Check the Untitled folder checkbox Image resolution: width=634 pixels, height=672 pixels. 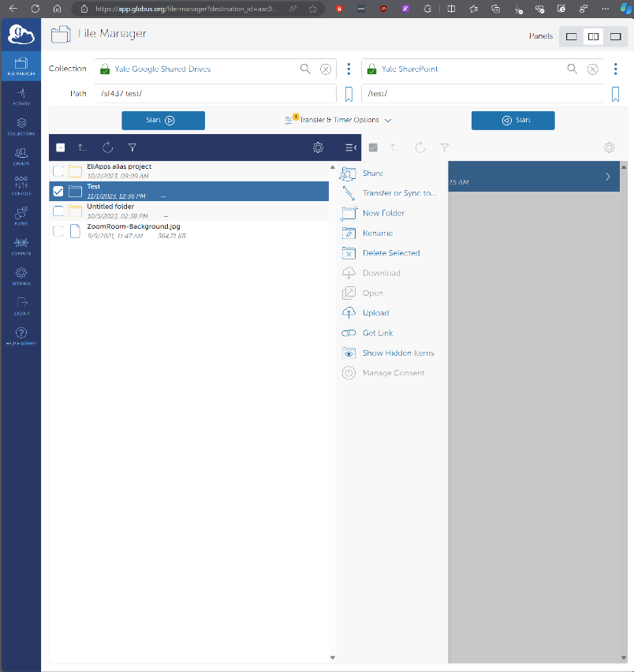point(58,211)
